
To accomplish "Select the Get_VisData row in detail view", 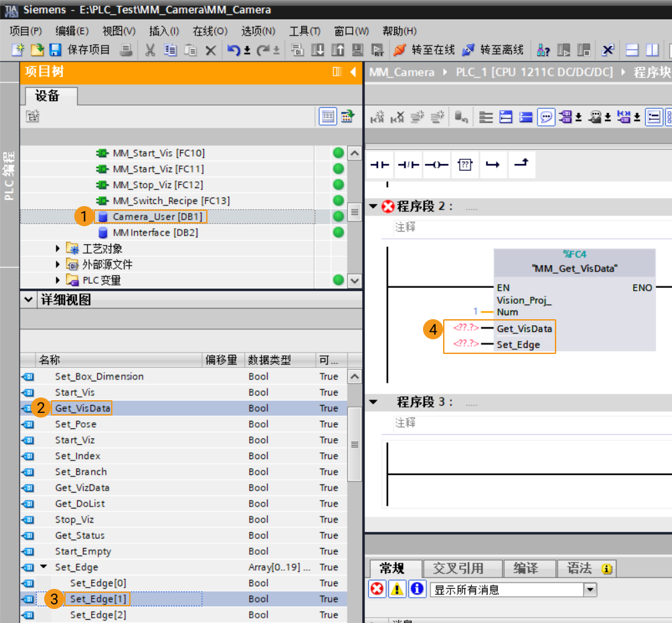I will coord(183,408).
